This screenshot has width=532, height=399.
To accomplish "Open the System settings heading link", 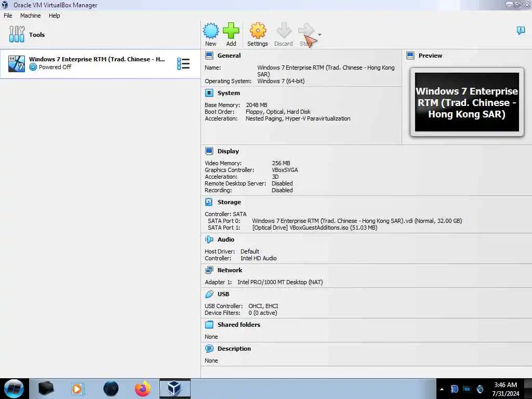I will pos(229,93).
